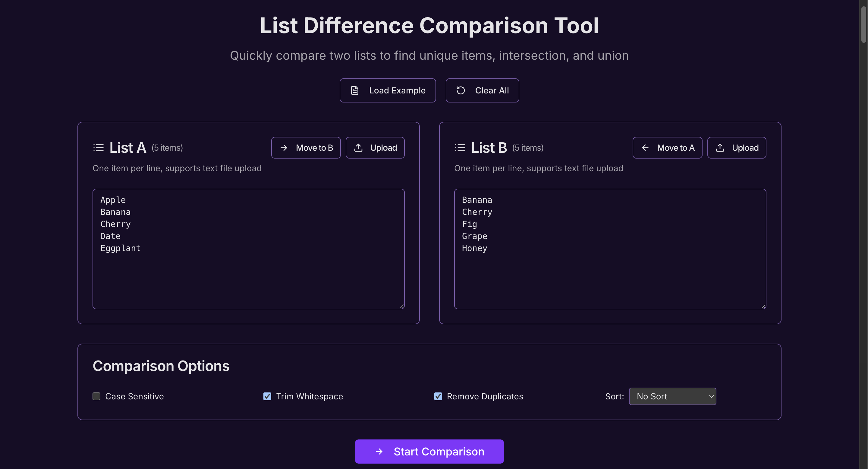Click the Move to B label
Viewport: 868px width, 469px height.
314,148
